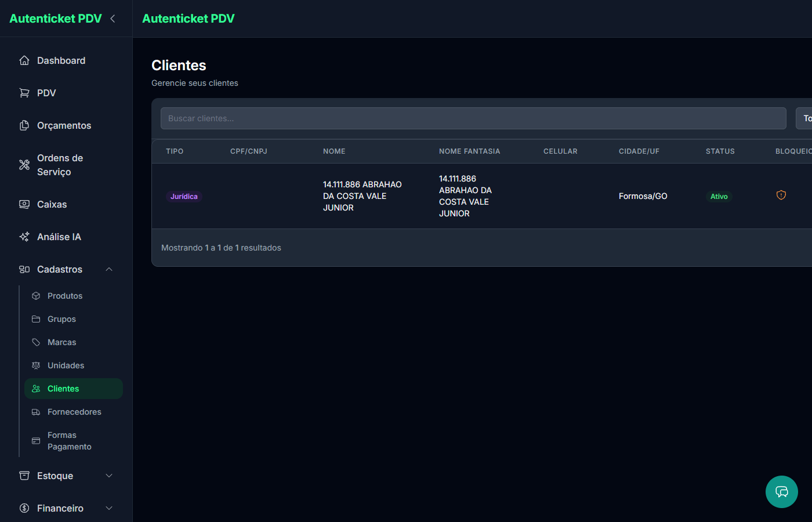Collapse the sidebar with the chevron arrow
This screenshot has height=522, width=812.
[x=113, y=19]
